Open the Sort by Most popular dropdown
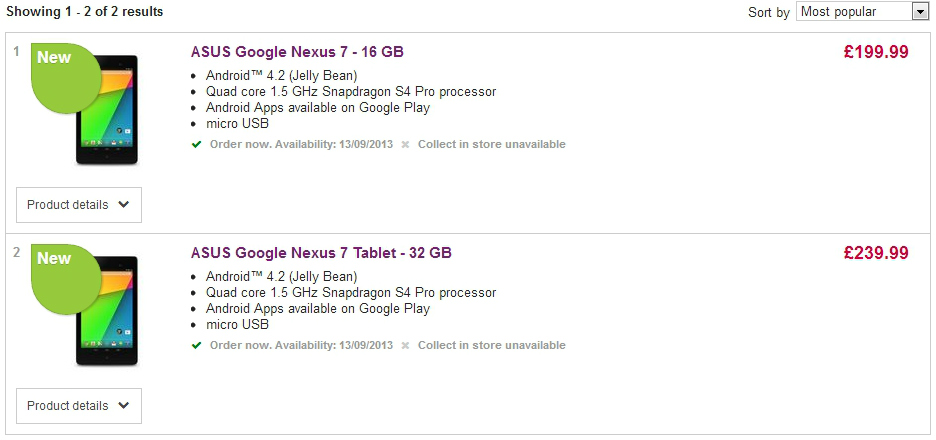This screenshot has width=936, height=440. pos(862,11)
